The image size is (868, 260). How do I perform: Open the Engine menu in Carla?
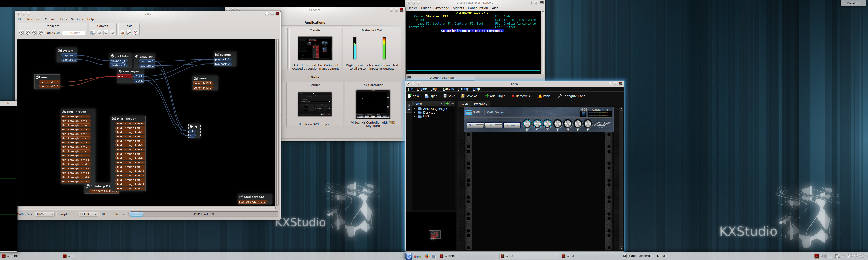[x=421, y=89]
